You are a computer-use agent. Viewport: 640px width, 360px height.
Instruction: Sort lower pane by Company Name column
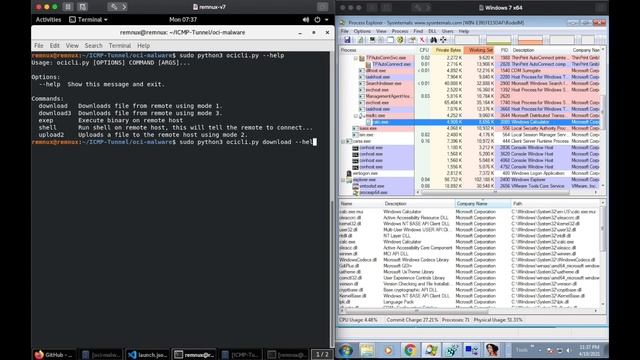483,203
